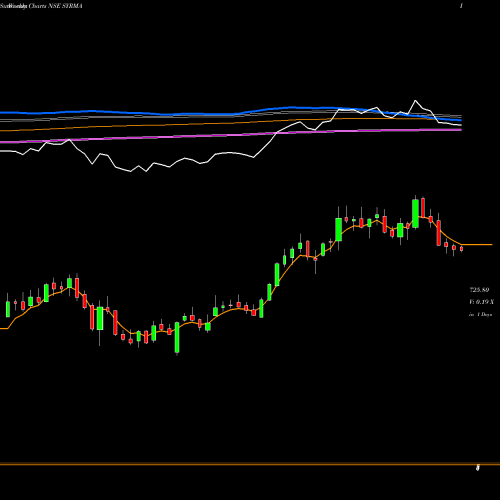This screenshot has width=500, height=500.
Task: Click the price value "725.80"
Action: [479, 290]
